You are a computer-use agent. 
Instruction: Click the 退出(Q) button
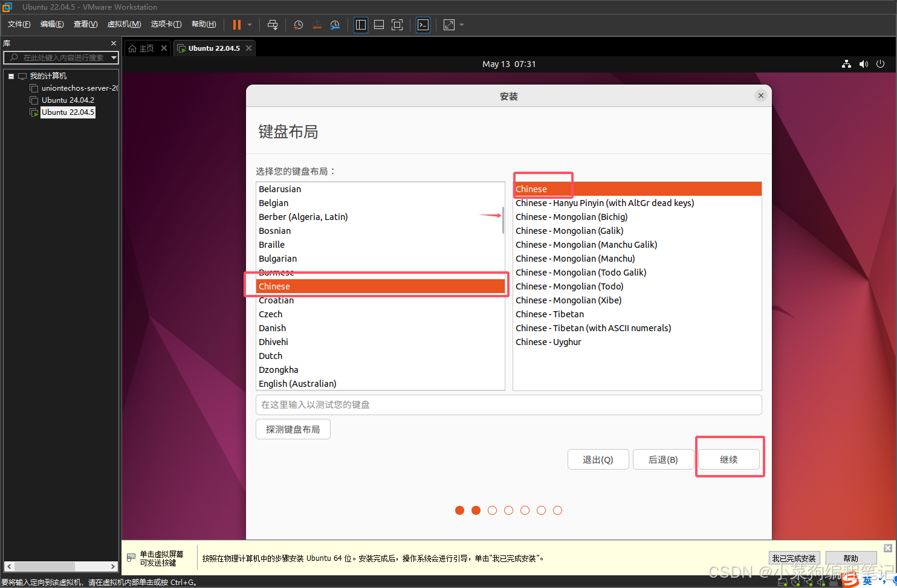click(x=598, y=459)
